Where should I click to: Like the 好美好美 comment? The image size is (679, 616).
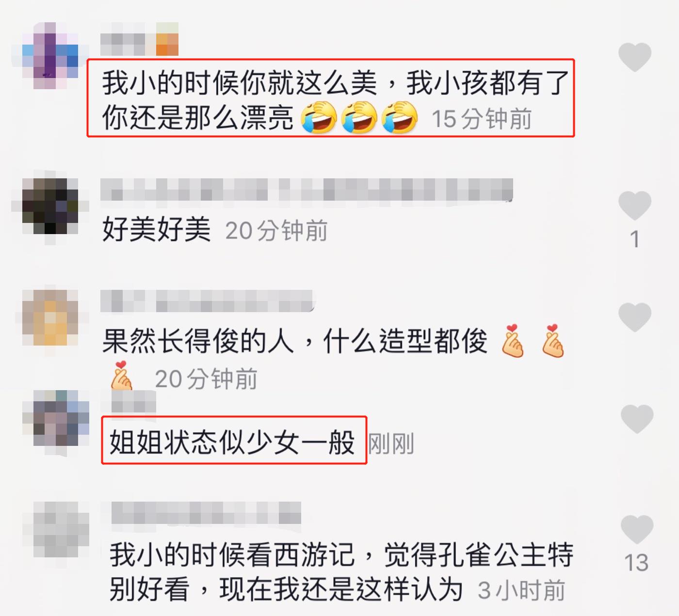[635, 205]
